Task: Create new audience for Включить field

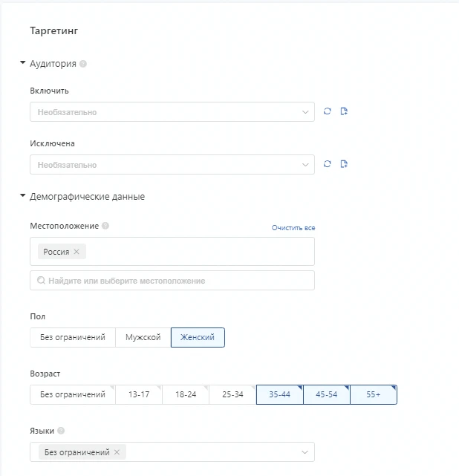Action: pos(344,111)
